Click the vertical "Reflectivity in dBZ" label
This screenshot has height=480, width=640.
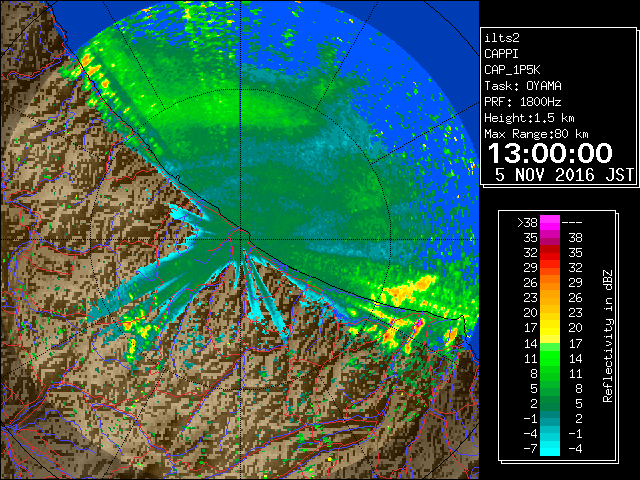[608, 336]
